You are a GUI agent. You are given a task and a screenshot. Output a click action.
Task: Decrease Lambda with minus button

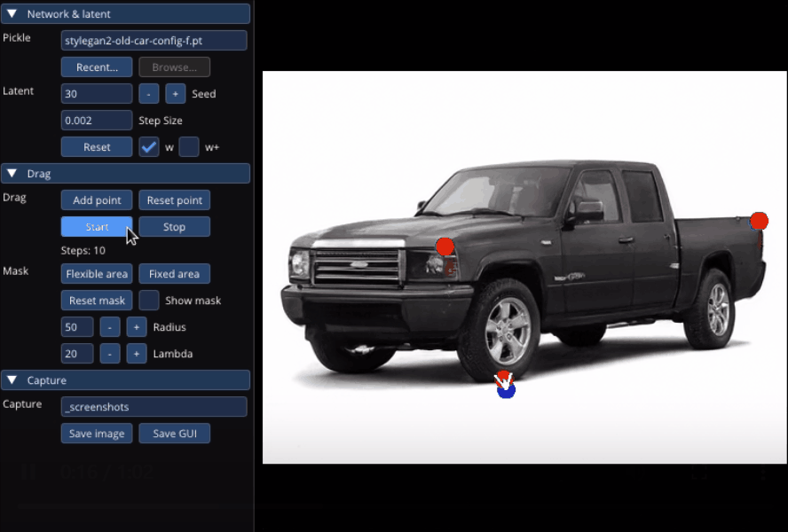coord(109,354)
